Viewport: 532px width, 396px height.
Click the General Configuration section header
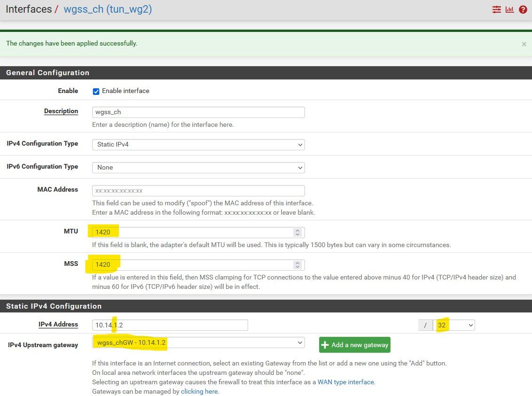pyautogui.click(x=266, y=72)
